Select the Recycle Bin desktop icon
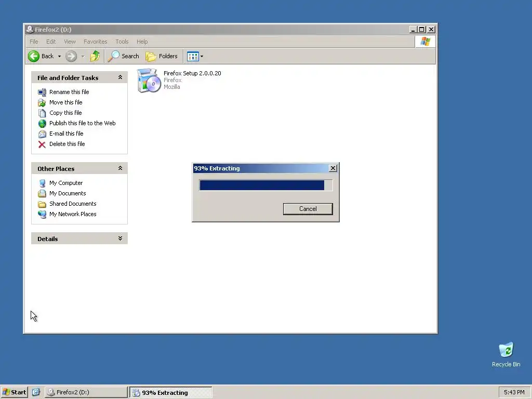 (506, 355)
